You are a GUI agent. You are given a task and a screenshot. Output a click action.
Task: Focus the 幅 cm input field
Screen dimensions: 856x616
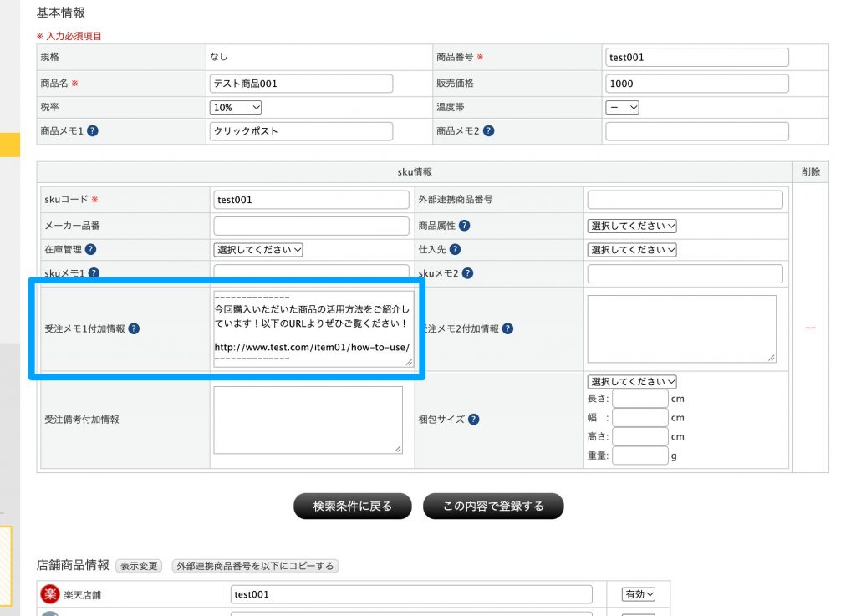coord(639,418)
